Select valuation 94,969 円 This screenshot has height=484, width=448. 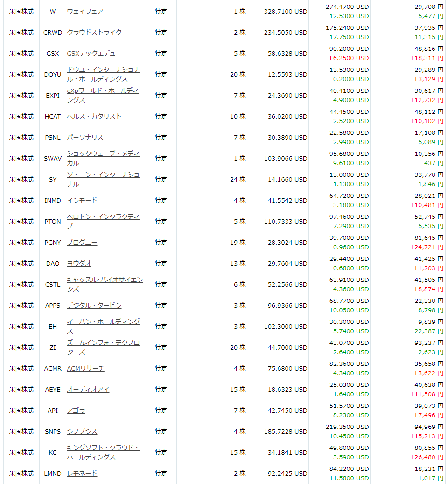[429, 427]
